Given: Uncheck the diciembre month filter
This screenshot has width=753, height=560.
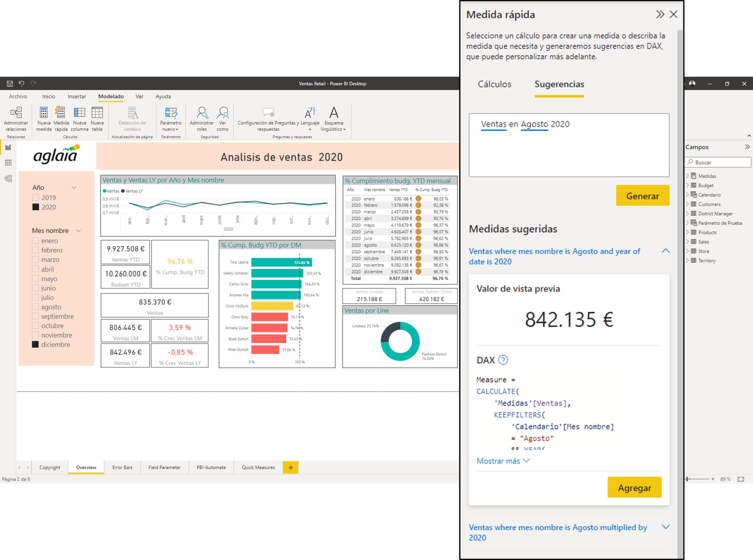Looking at the screenshot, I should (35, 344).
